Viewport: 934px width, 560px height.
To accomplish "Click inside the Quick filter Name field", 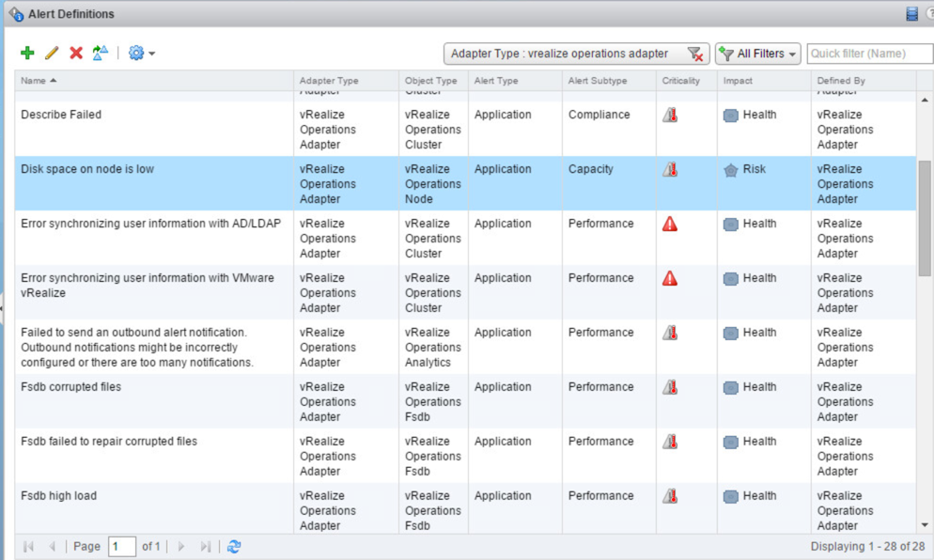I will point(868,54).
